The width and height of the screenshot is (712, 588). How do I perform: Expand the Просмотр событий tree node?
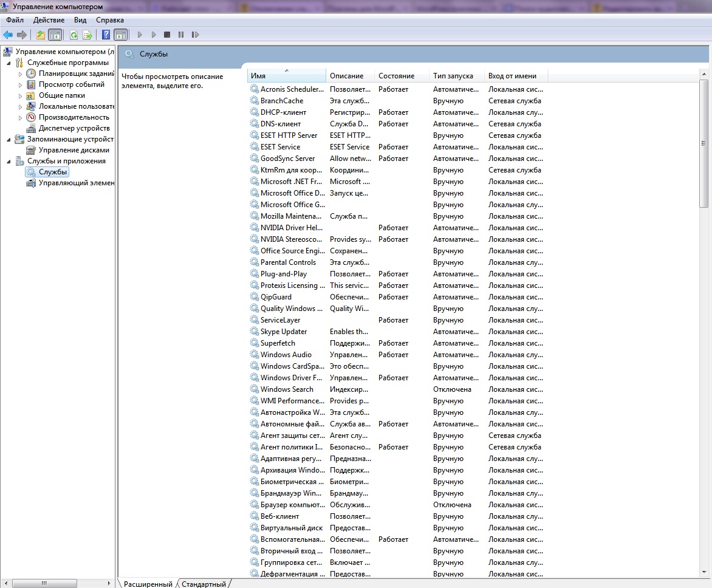pyautogui.click(x=20, y=85)
